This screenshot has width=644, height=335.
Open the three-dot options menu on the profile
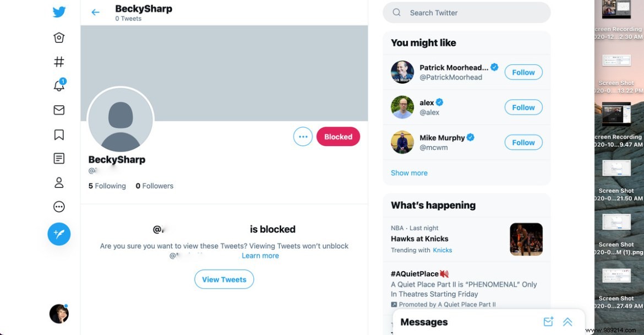303,136
